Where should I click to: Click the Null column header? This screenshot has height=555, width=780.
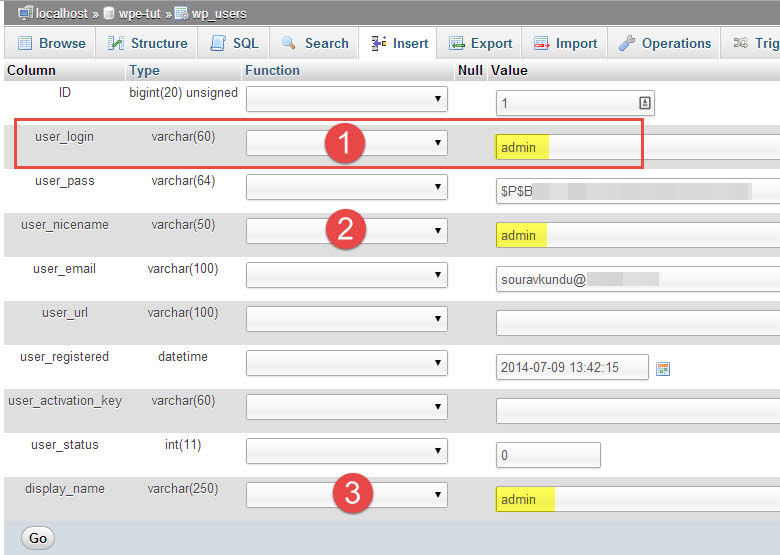[470, 71]
